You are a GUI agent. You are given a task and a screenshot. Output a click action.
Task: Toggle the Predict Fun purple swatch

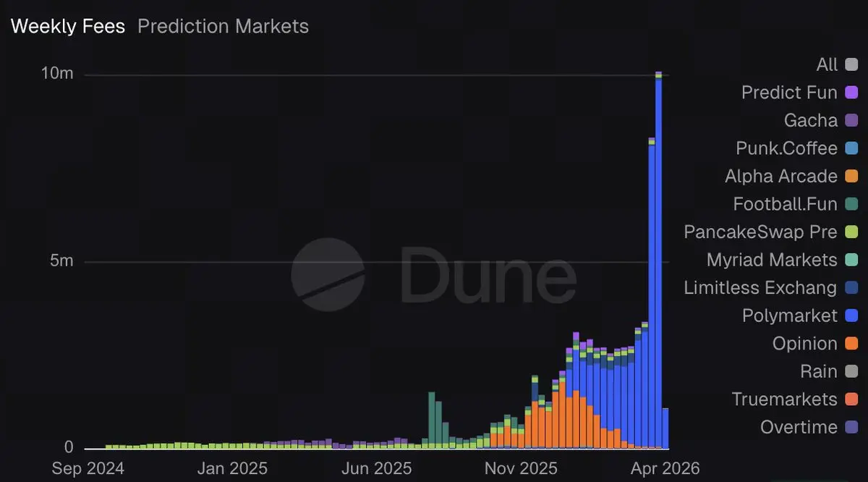pyautogui.click(x=851, y=93)
